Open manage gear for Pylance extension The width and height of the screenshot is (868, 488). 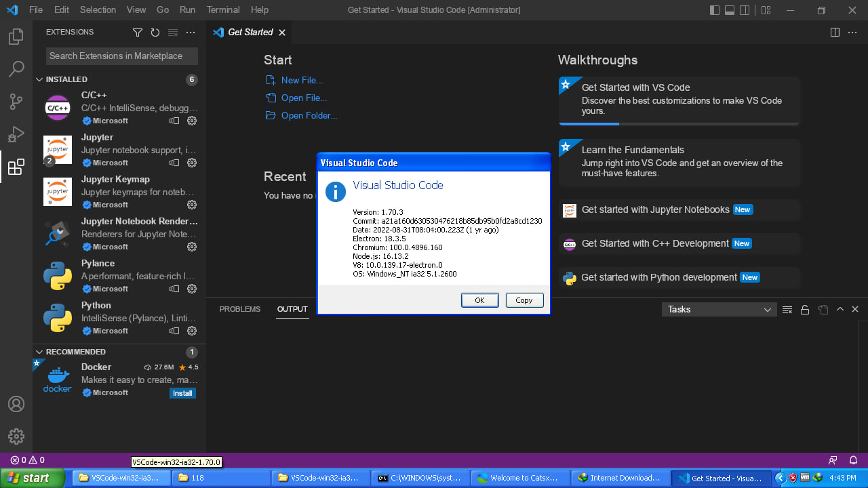pos(192,289)
